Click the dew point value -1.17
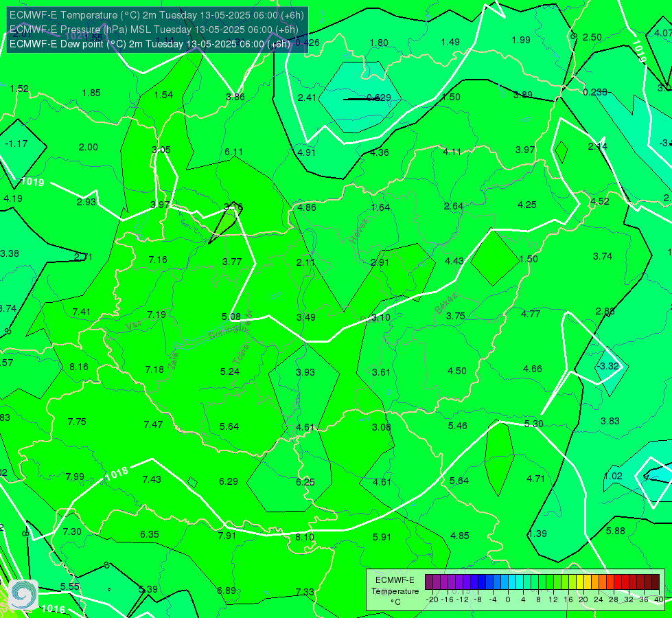Viewport: 672px width, 618px height. (16, 144)
